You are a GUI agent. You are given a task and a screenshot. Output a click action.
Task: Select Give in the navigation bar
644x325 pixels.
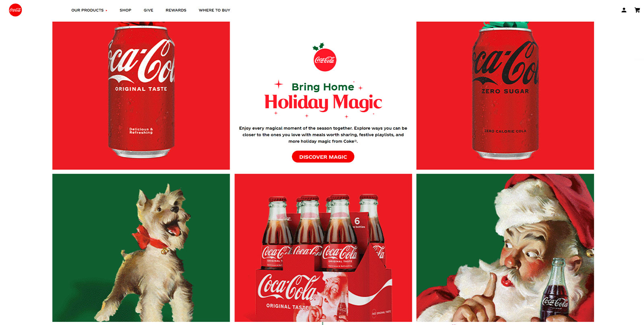pos(149,10)
